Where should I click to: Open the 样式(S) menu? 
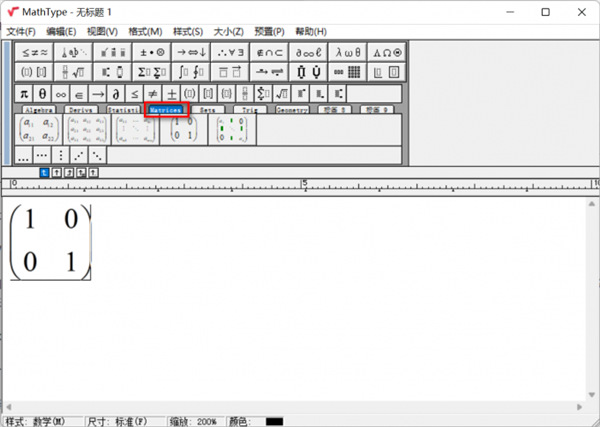(x=188, y=32)
